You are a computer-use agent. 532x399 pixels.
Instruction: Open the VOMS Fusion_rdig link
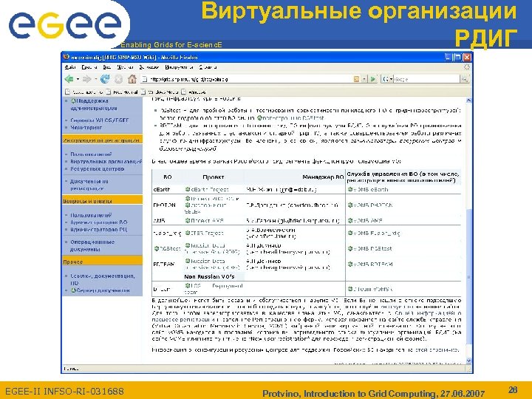pyautogui.click(x=374, y=233)
